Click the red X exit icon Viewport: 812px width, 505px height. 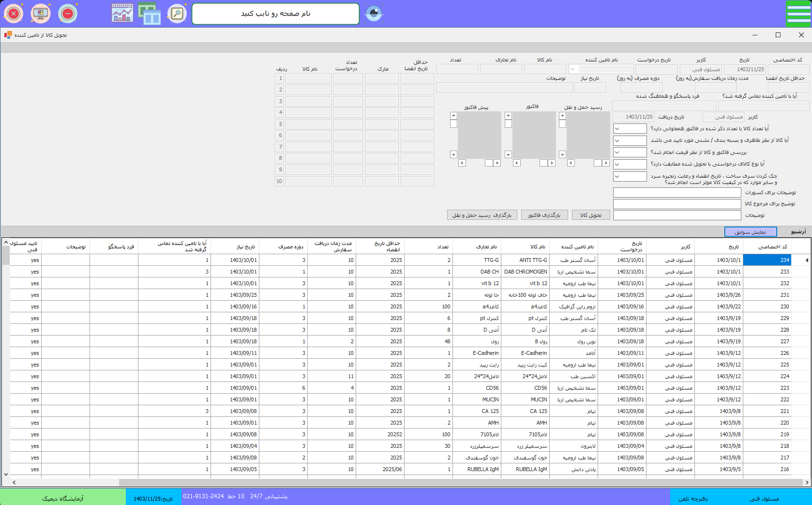pyautogui.click(x=14, y=14)
